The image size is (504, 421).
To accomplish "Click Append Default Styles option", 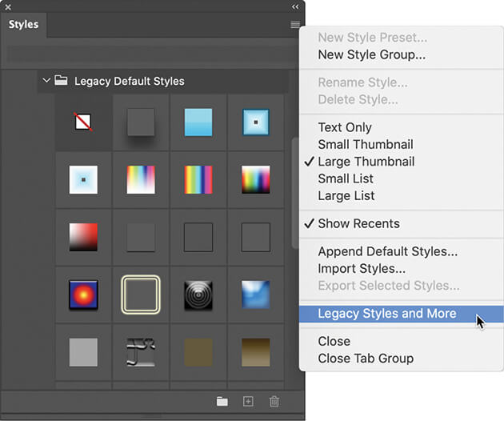I will coord(387,251).
